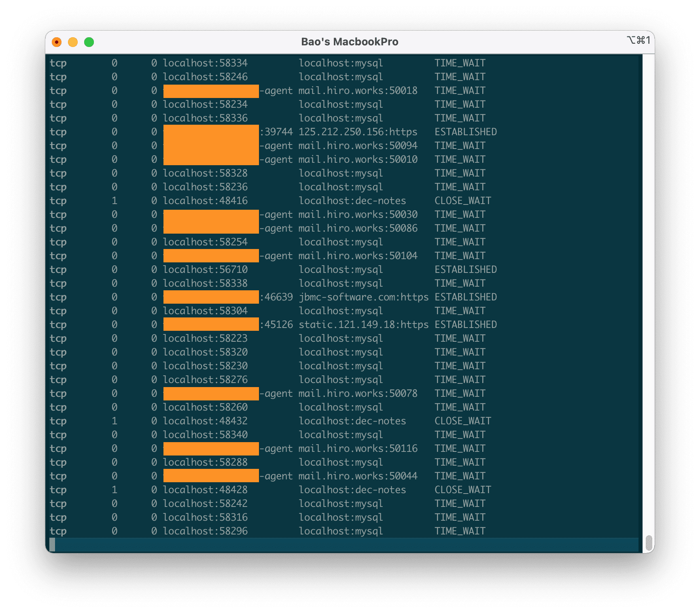The width and height of the screenshot is (700, 613).
Task: Select the localhost:dec-notes entry for port 48428
Action: [352, 490]
